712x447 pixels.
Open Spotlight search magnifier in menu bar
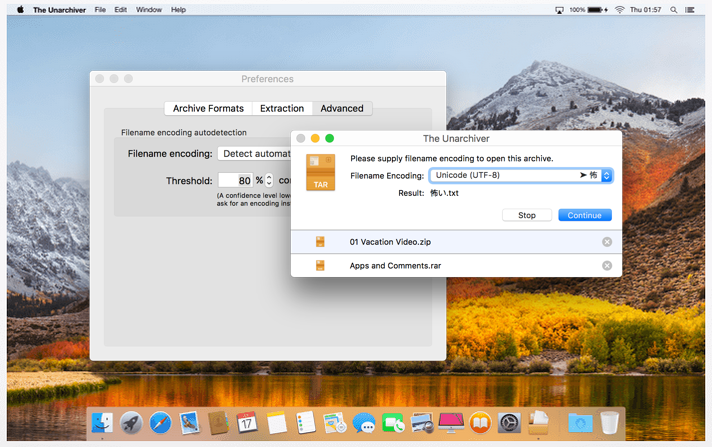(674, 10)
